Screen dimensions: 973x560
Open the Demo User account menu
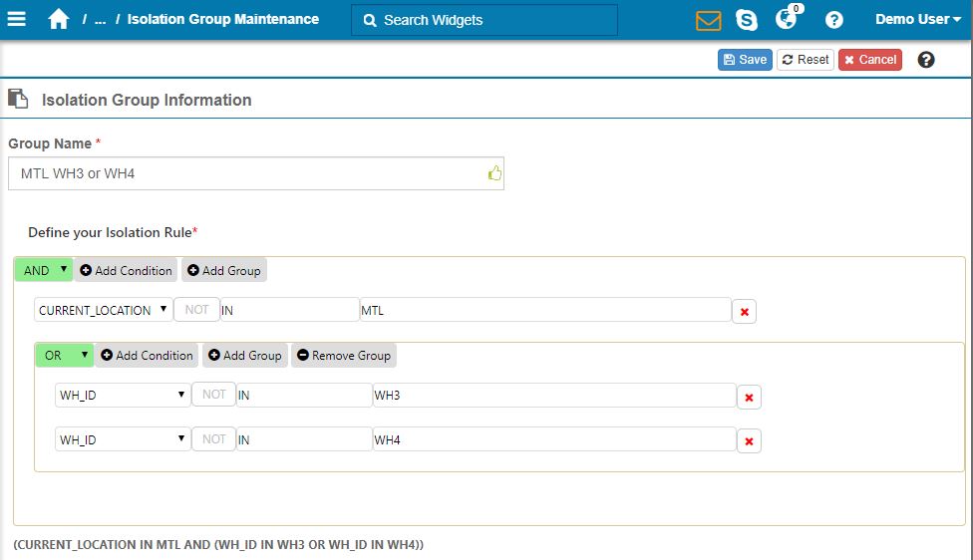tap(917, 20)
